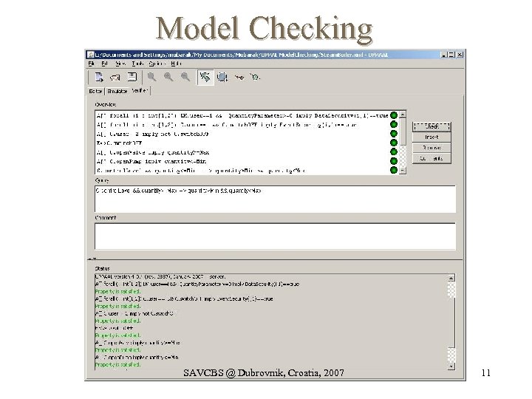
Task: Click the Open file toolbar icon
Action: (115, 78)
